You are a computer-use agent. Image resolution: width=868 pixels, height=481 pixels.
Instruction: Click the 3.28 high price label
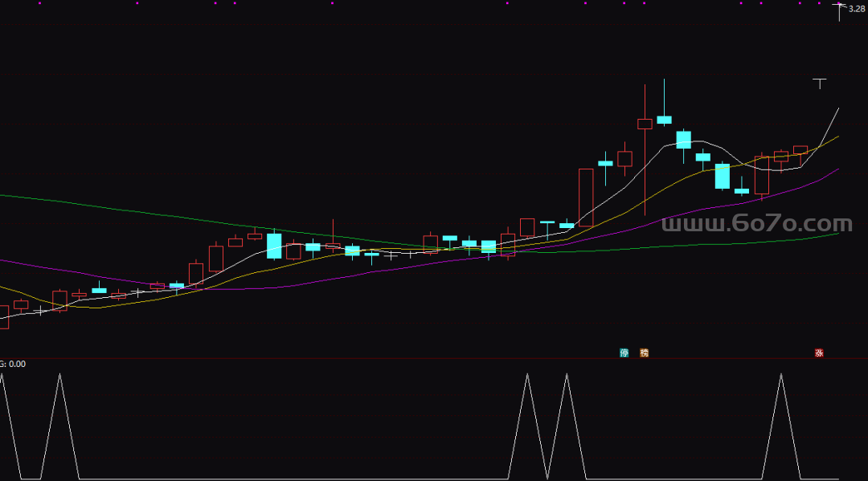coord(857,8)
